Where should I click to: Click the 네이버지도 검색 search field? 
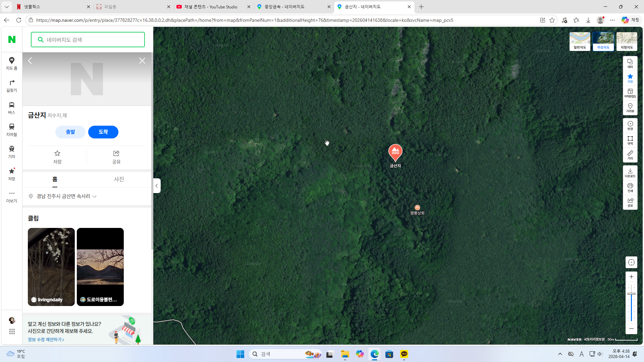[88, 40]
